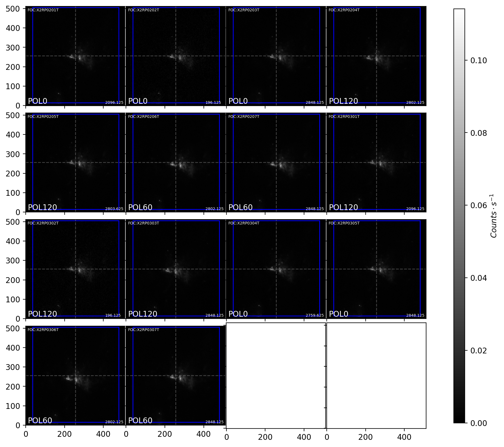Click the FOC:X2RP0303T label text
The image size is (504, 447).
pyautogui.click(x=143, y=223)
